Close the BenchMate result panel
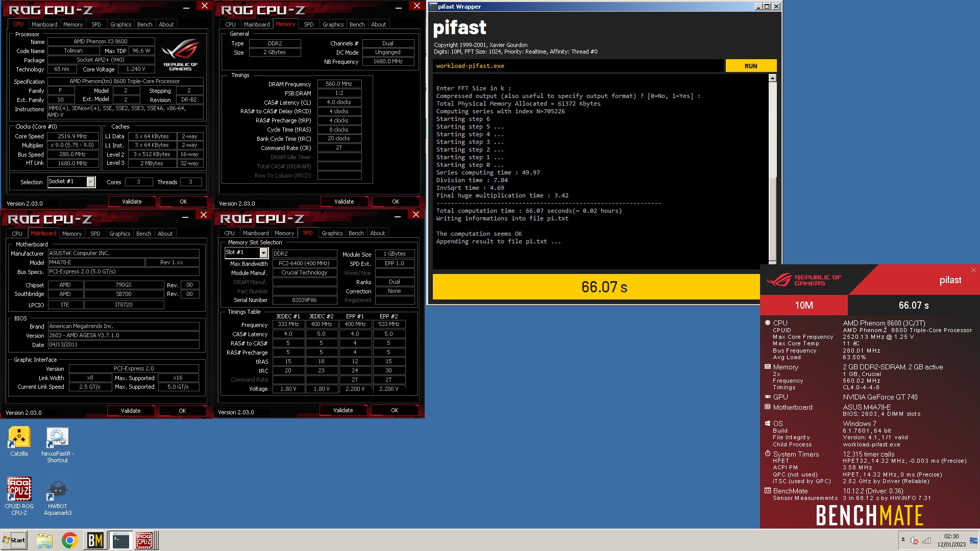The image size is (980, 551). point(973,270)
